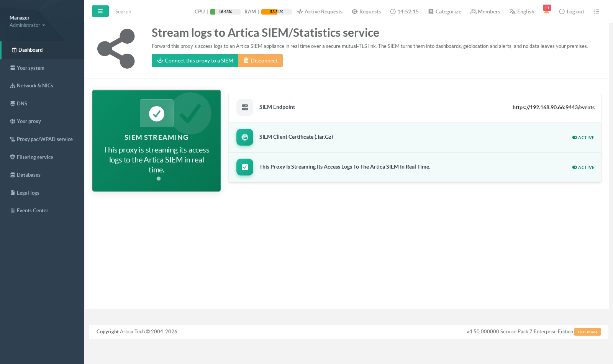
Task: Open Filtering service section
Action: (x=42, y=157)
